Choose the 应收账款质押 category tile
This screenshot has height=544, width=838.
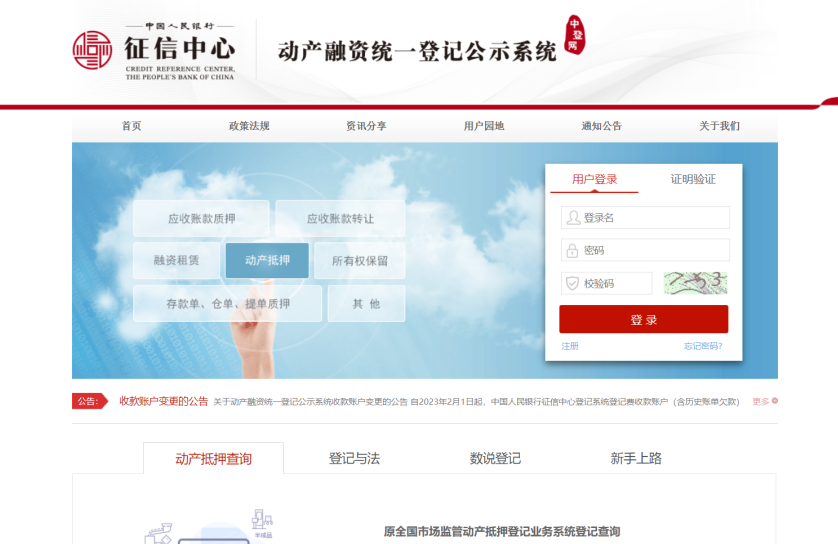(x=201, y=218)
